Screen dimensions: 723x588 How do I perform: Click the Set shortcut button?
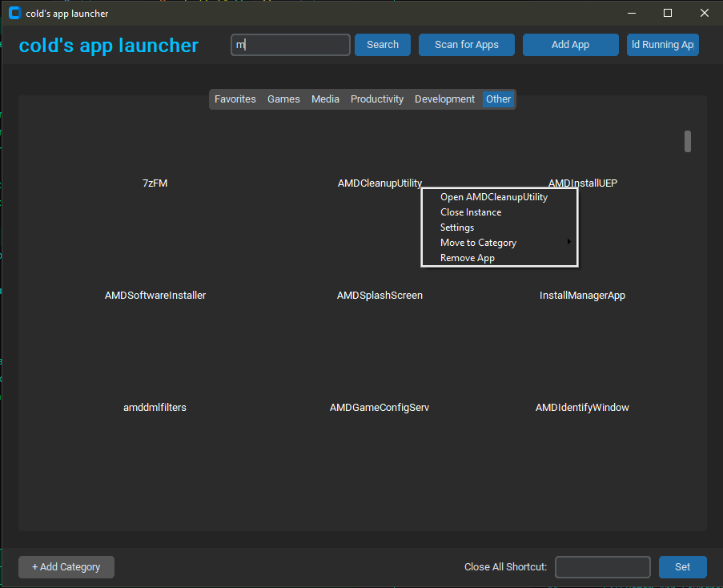682,567
